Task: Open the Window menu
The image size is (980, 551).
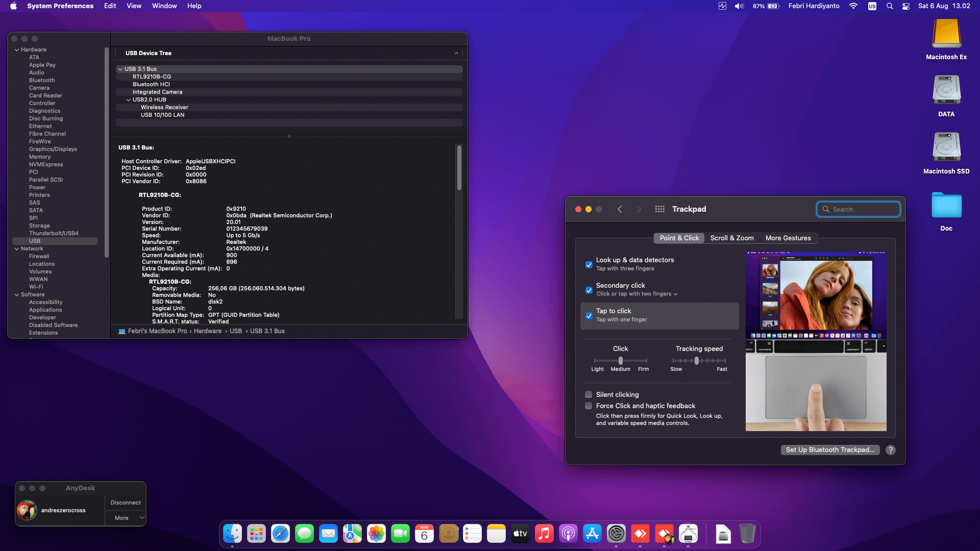Action: pos(164,6)
